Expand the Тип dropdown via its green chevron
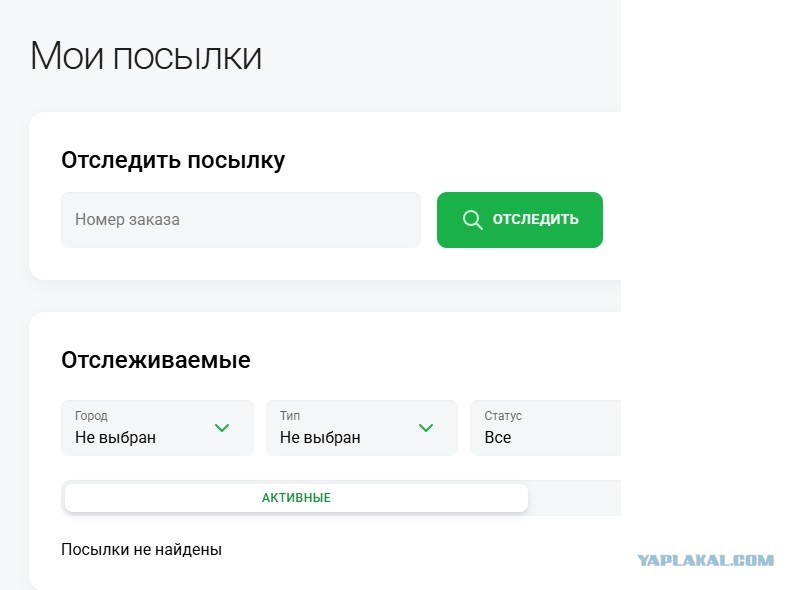Screen dimensions: 800x590 [x=426, y=428]
